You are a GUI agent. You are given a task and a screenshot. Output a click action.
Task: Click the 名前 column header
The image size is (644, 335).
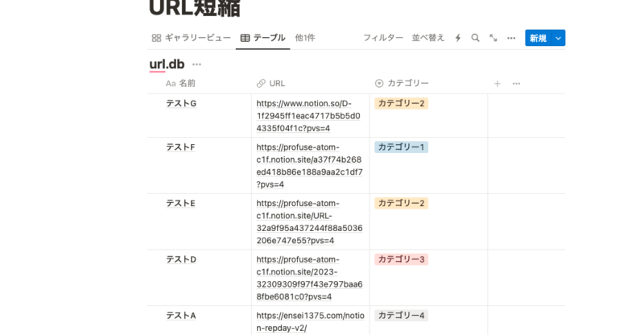pyautogui.click(x=180, y=84)
